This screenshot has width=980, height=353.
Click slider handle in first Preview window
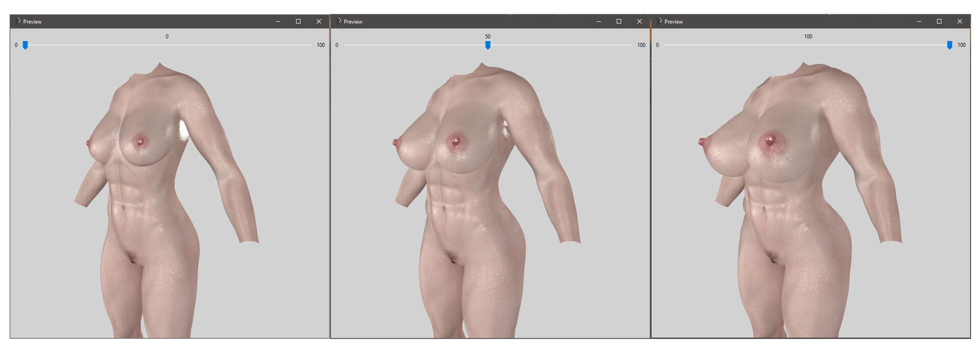click(x=25, y=45)
